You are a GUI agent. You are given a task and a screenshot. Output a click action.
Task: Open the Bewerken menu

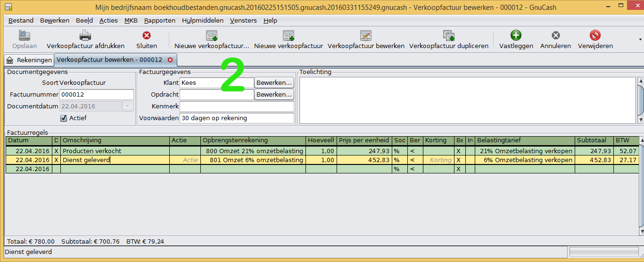coord(55,20)
